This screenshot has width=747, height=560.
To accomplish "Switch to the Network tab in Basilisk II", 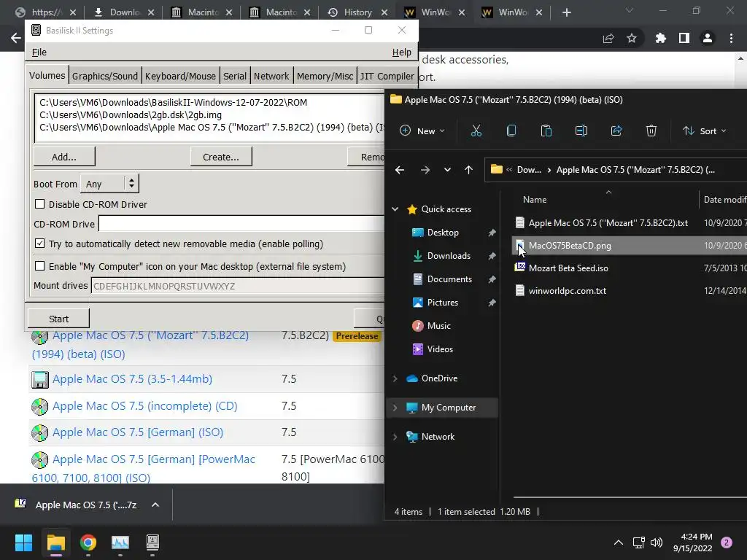I will click(x=271, y=76).
